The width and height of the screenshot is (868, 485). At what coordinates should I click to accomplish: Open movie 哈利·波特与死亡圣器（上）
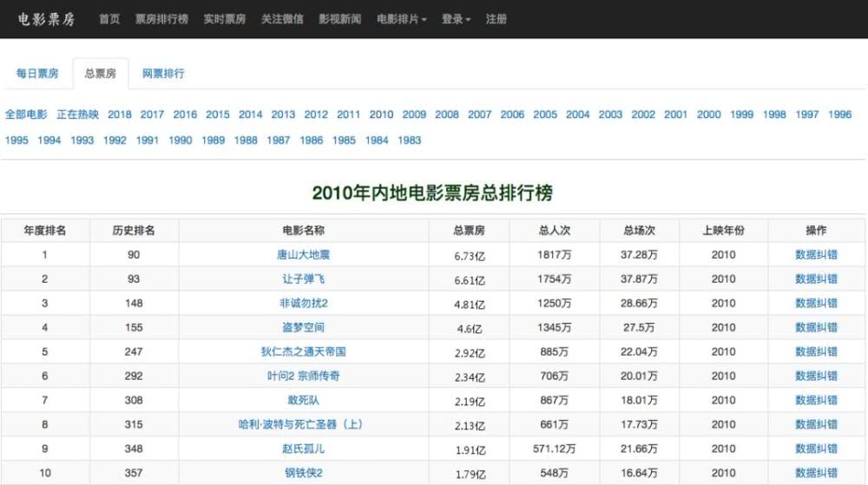(x=300, y=424)
